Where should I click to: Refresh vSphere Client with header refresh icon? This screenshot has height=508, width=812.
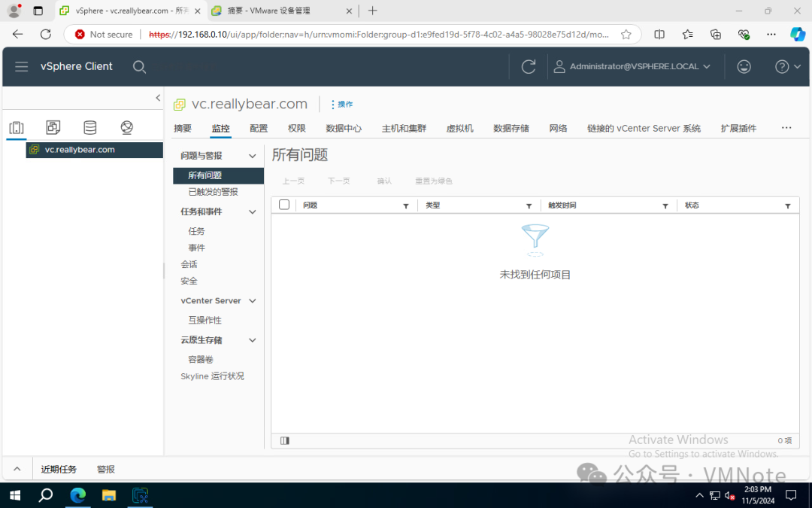tap(529, 66)
